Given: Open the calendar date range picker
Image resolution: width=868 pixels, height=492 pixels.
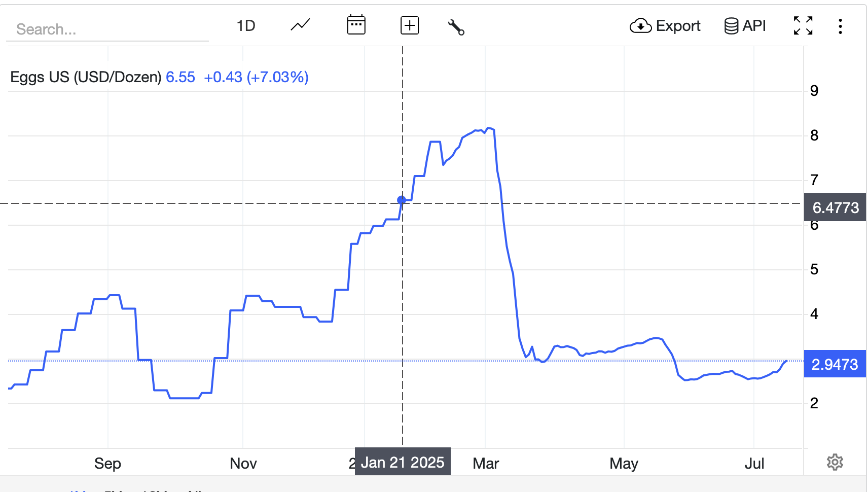Looking at the screenshot, I should point(356,25).
